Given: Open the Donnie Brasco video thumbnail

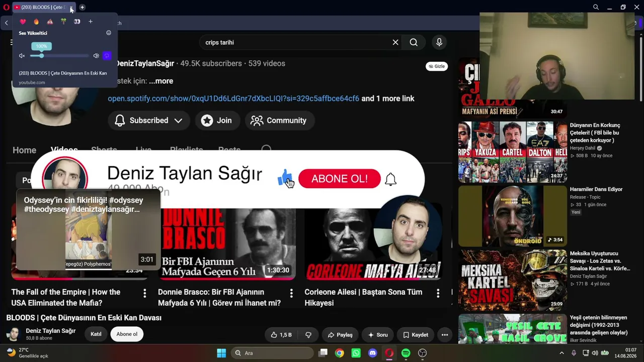Looking at the screenshot, I should click(226, 243).
